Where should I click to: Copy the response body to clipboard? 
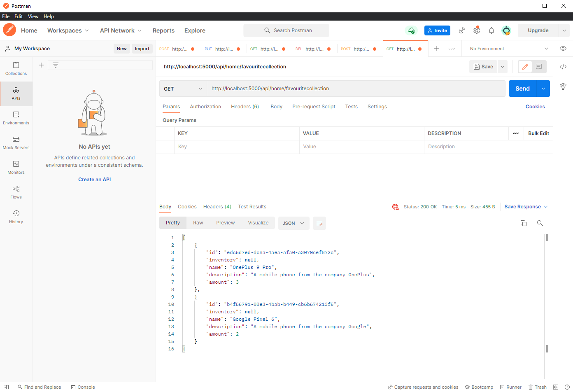point(524,223)
